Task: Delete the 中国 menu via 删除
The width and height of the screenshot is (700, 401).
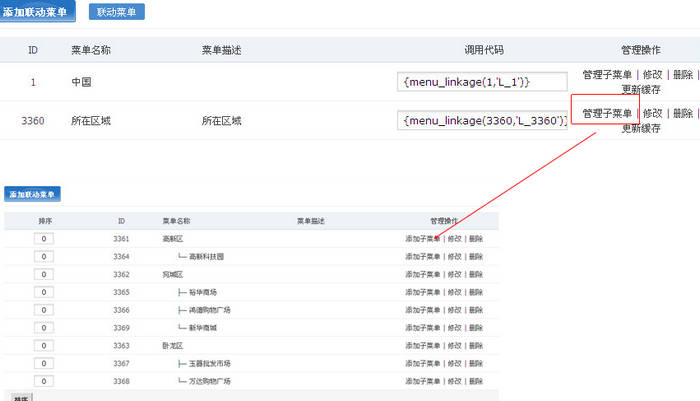Action: pos(682,75)
